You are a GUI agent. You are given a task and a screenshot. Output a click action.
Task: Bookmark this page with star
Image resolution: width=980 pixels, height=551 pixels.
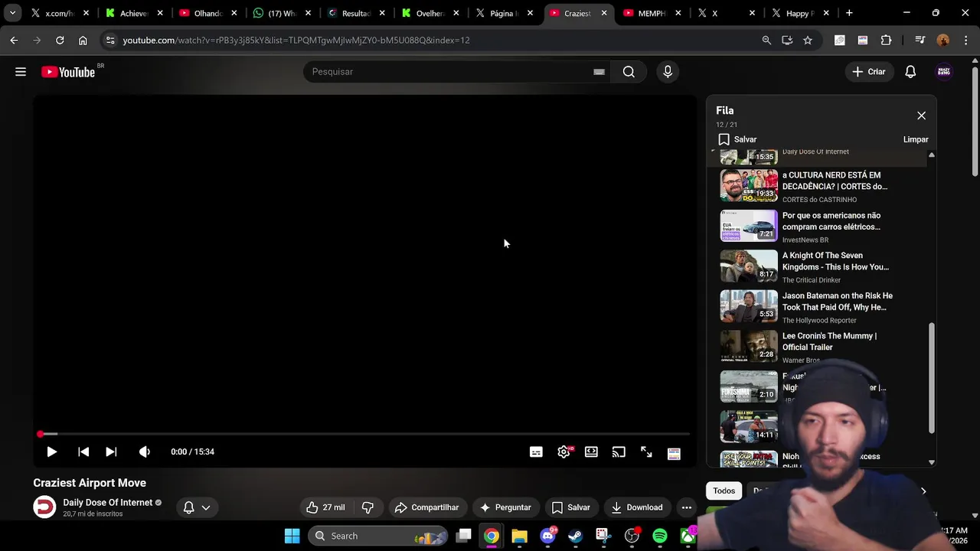point(808,41)
